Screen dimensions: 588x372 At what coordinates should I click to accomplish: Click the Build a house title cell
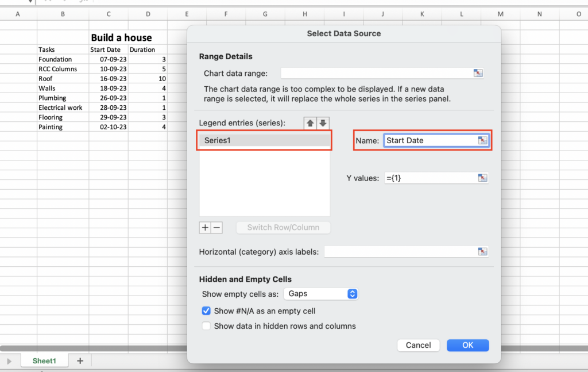[x=121, y=38]
